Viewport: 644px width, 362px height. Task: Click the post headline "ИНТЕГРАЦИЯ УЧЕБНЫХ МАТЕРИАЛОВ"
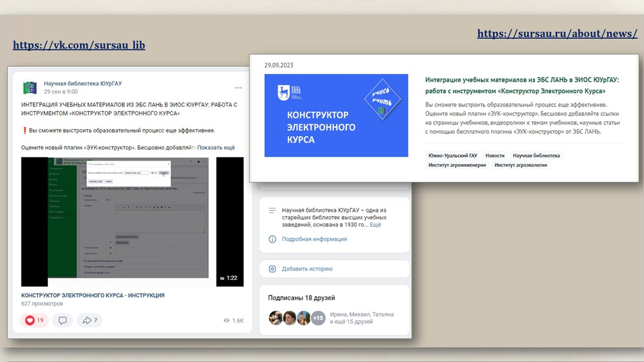click(129, 109)
